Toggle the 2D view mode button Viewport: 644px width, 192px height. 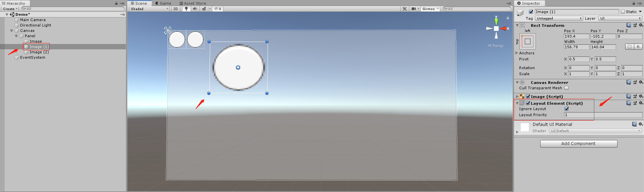point(176,9)
